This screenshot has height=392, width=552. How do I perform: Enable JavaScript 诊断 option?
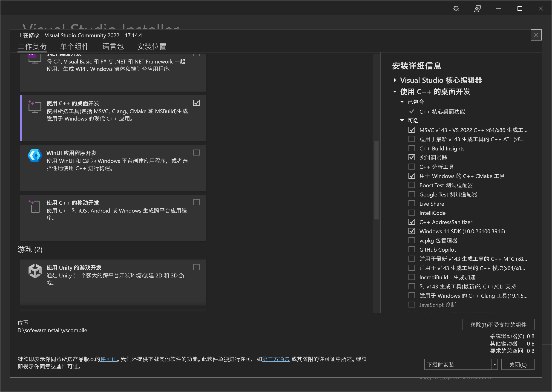412,305
